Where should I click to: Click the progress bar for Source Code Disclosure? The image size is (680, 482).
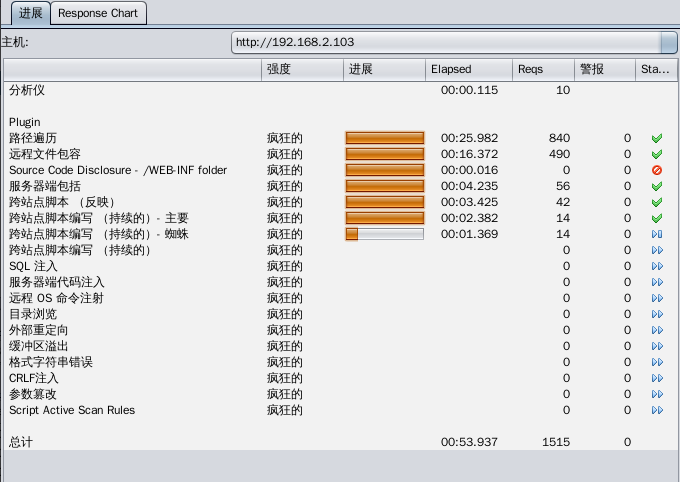tap(385, 170)
